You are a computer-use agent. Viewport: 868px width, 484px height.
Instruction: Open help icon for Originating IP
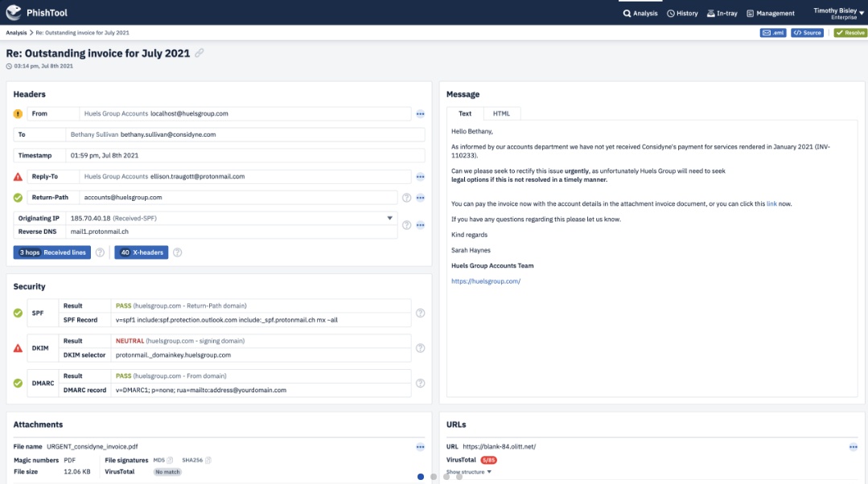[x=406, y=225]
